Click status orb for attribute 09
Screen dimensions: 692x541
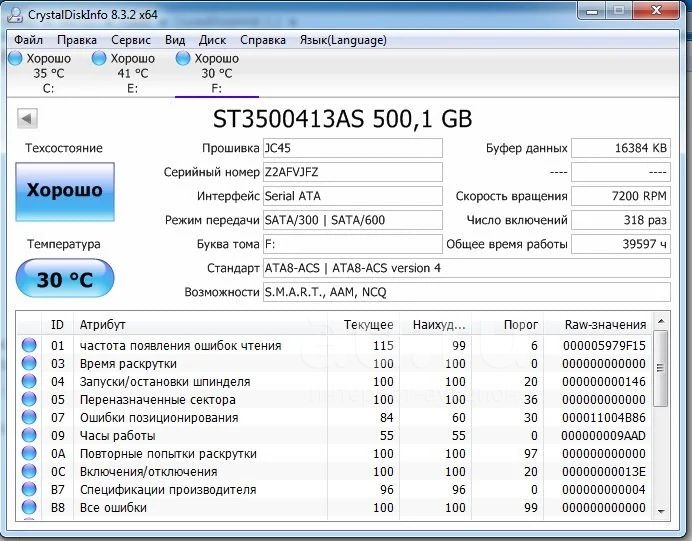pyautogui.click(x=29, y=436)
